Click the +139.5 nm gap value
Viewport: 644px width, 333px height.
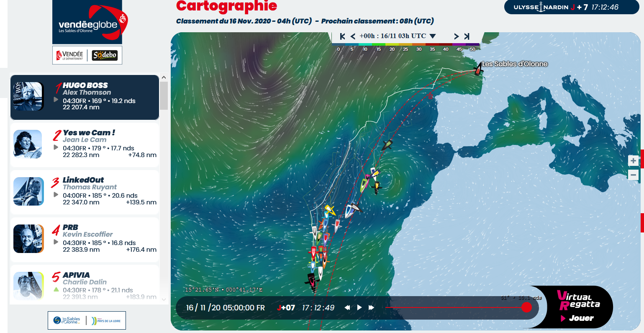141,202
